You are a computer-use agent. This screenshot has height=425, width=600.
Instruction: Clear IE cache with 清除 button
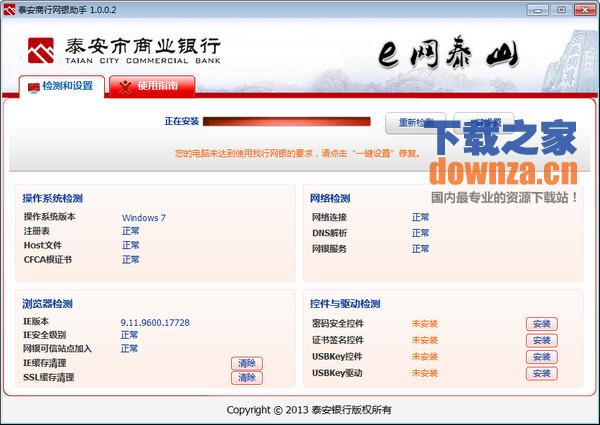point(247,363)
